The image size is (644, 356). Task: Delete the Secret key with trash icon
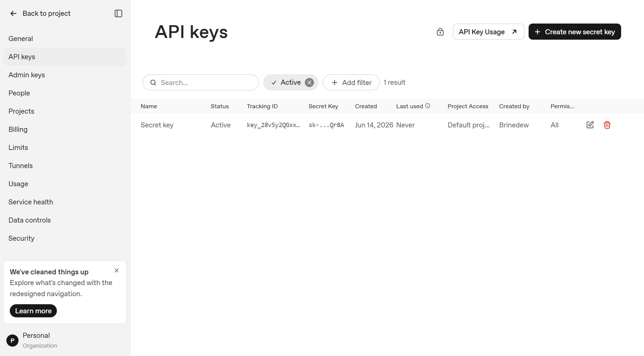tap(607, 125)
